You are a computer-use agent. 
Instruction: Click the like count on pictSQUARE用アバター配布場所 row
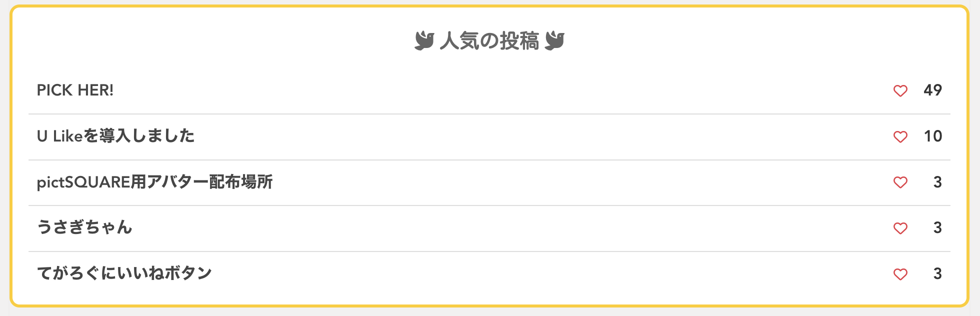pyautogui.click(x=937, y=182)
